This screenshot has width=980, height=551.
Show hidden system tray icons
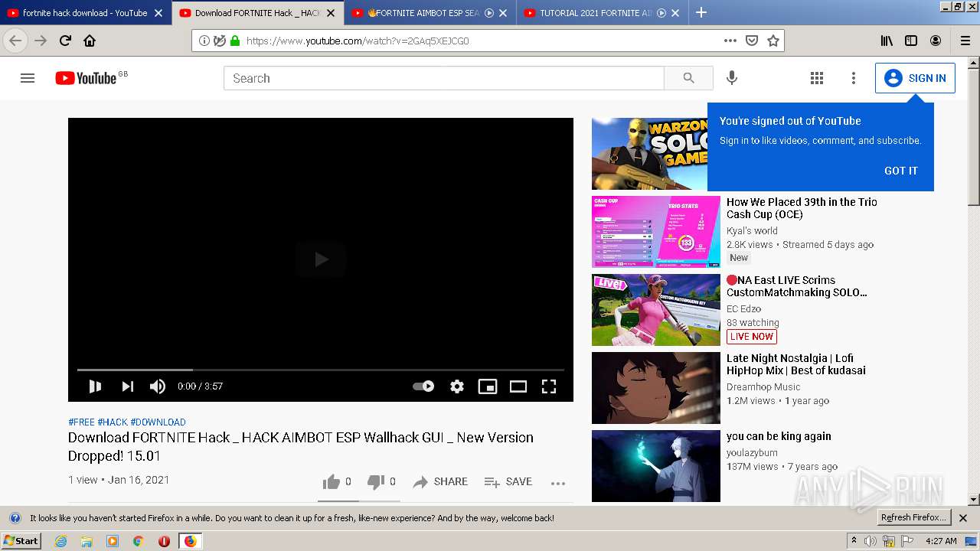[854, 541]
